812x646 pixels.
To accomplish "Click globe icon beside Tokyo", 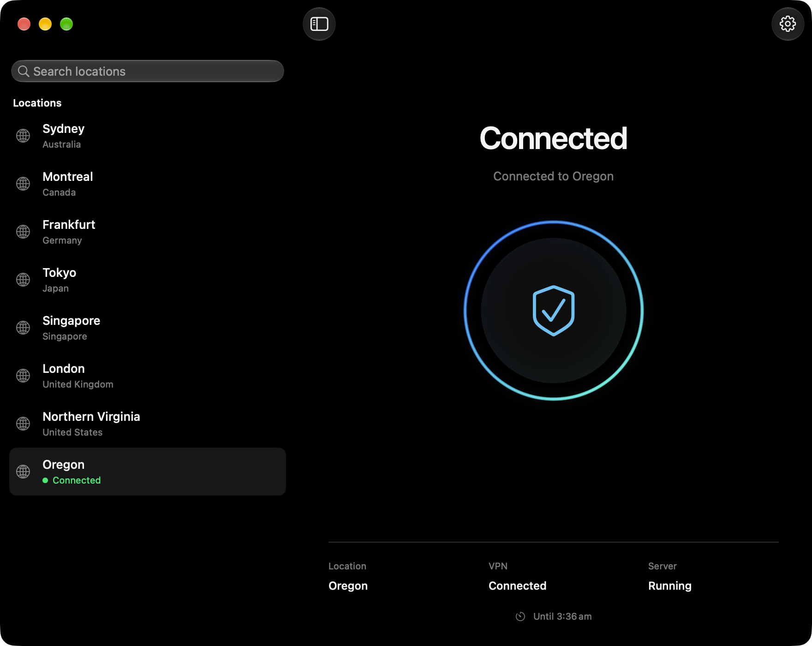I will (23, 280).
